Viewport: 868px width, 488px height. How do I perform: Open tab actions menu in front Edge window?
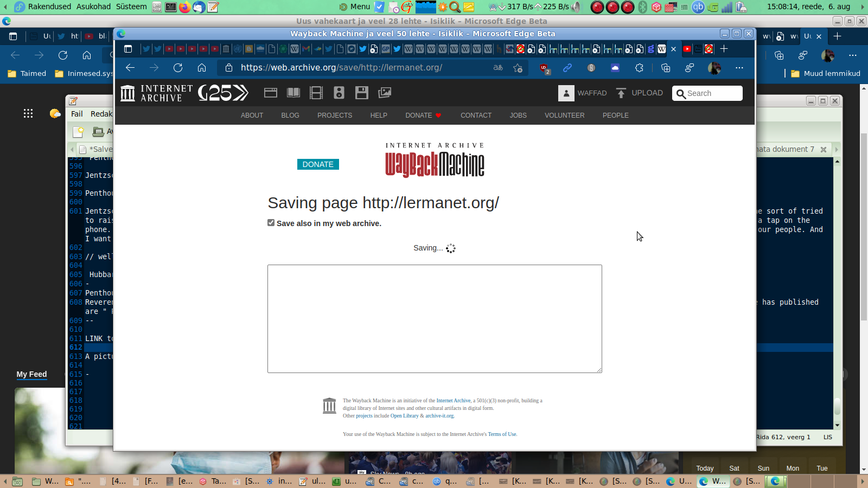(x=128, y=49)
